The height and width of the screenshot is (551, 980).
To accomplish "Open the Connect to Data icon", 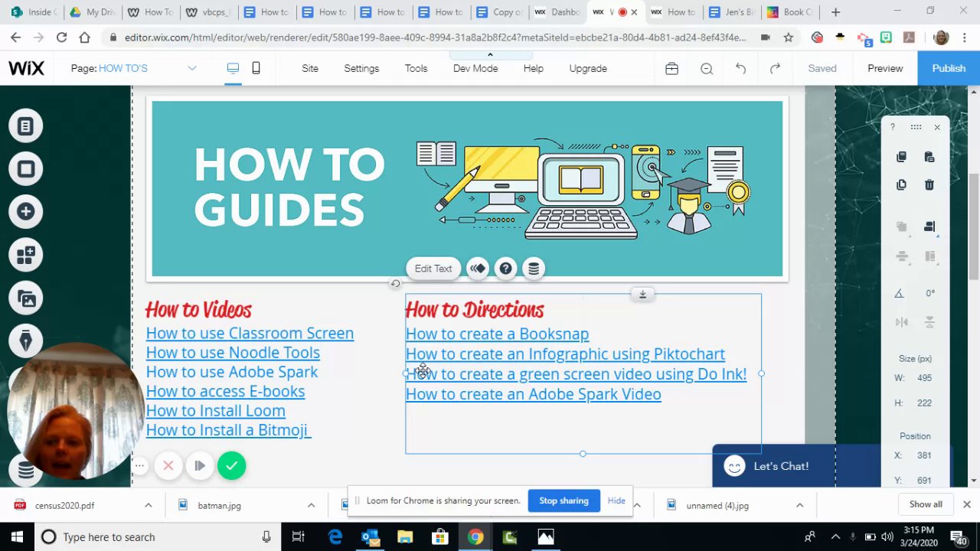I will pos(534,269).
